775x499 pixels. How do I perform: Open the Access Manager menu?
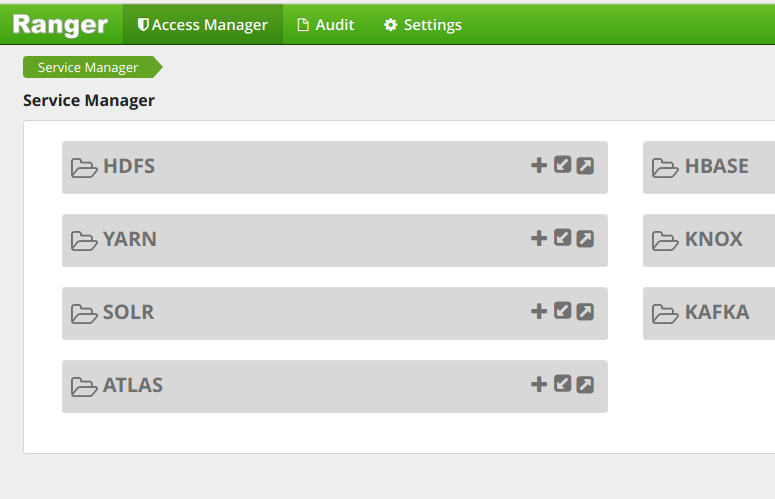click(x=203, y=25)
